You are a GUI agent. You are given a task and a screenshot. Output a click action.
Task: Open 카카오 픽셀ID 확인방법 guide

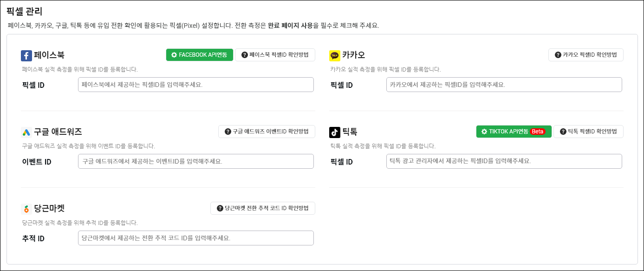[x=585, y=55]
